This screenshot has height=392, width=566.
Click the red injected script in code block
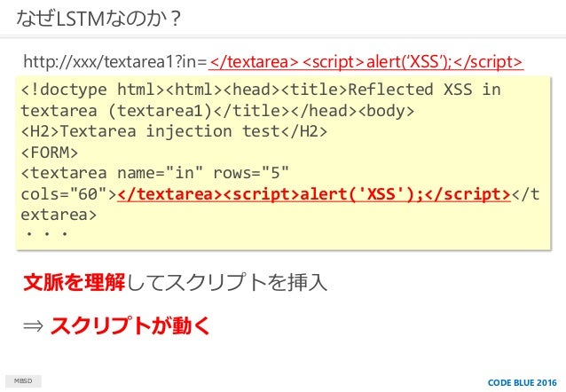tap(314, 194)
